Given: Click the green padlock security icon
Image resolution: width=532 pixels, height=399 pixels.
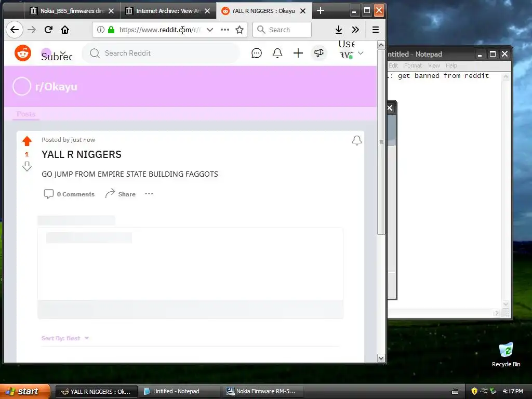Looking at the screenshot, I should coord(111,30).
